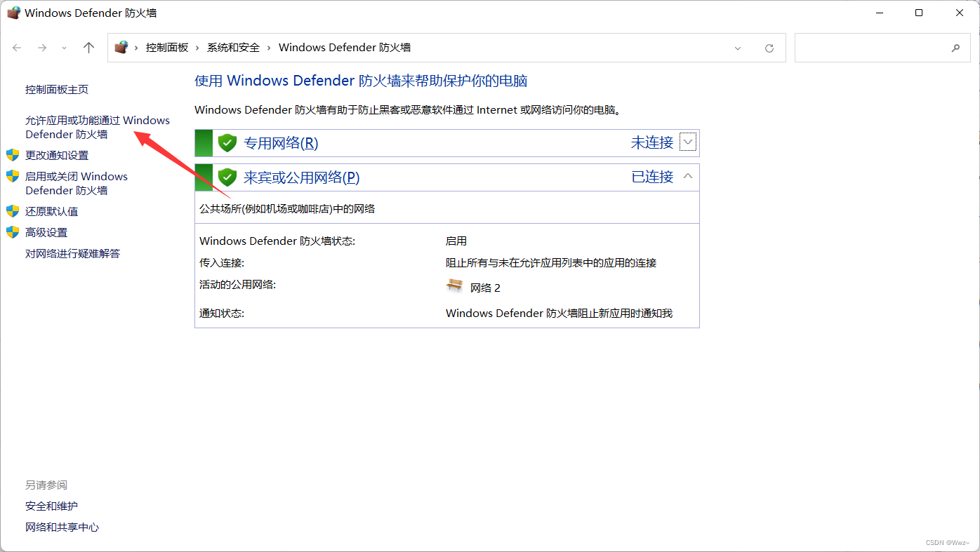Open 允许应用或功能通过 Windows Defender 防火墙
Screen dimensions: 980x552
tap(98, 128)
